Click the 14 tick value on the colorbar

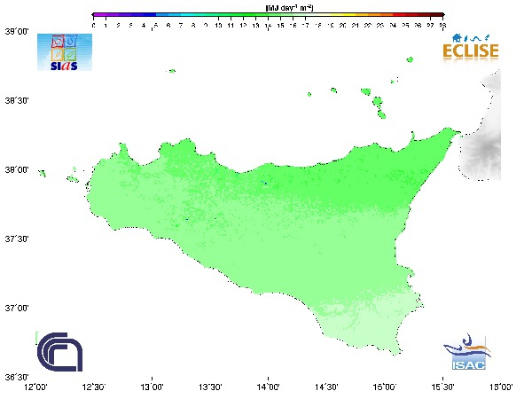point(268,26)
